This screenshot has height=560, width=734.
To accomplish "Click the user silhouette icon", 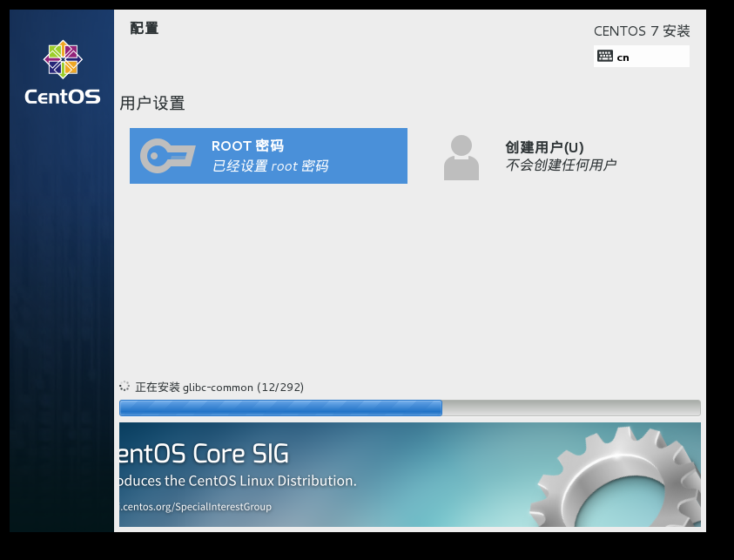I will [461, 158].
